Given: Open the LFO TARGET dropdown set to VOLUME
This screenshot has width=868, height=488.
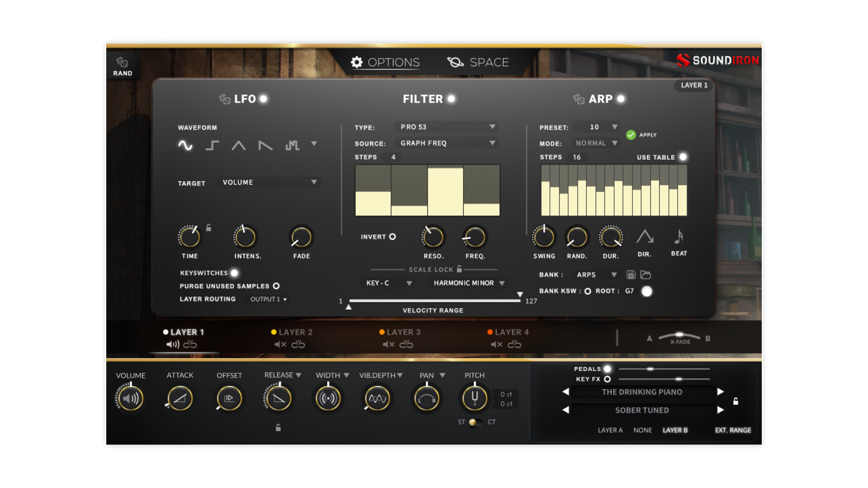Looking at the screenshot, I should tap(269, 182).
